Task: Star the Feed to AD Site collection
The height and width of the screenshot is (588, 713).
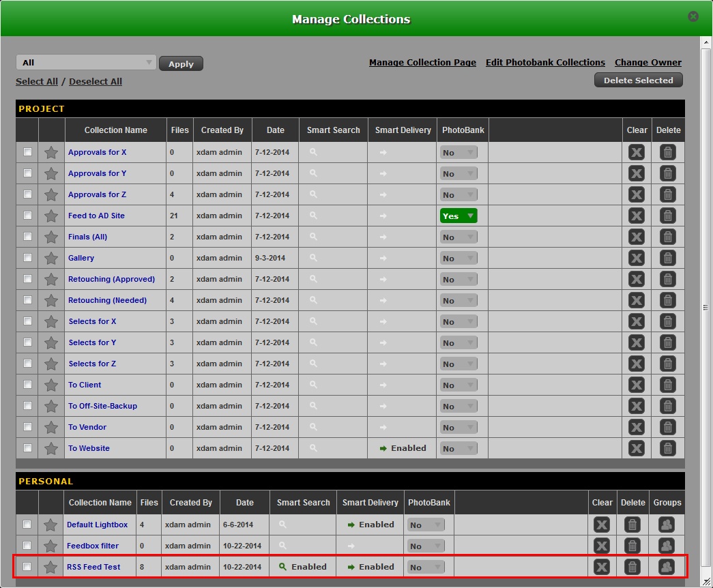Action: (x=51, y=216)
